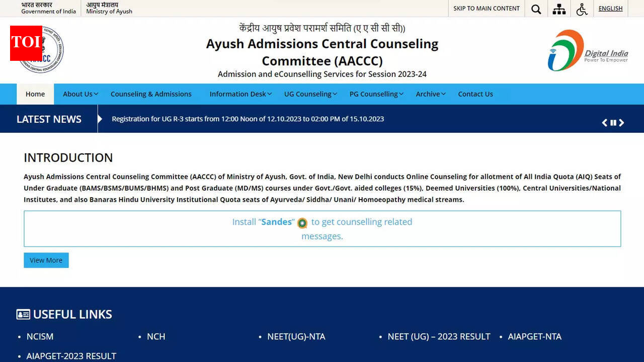Show next news item arrow
The height and width of the screenshot is (362, 644).
621,123
